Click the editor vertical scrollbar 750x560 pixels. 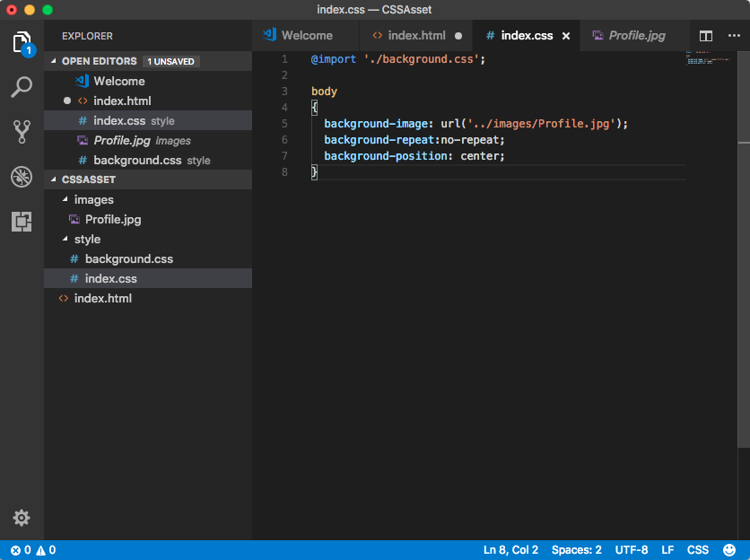(744, 249)
